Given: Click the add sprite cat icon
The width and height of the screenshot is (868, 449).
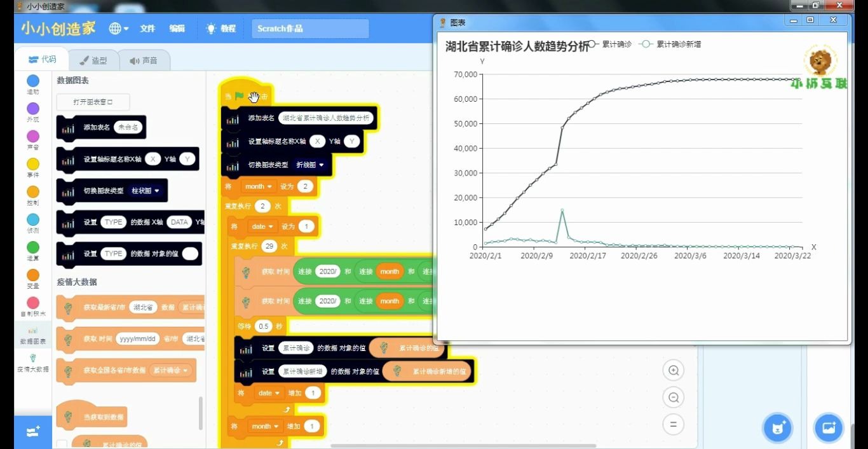Looking at the screenshot, I should click(777, 427).
